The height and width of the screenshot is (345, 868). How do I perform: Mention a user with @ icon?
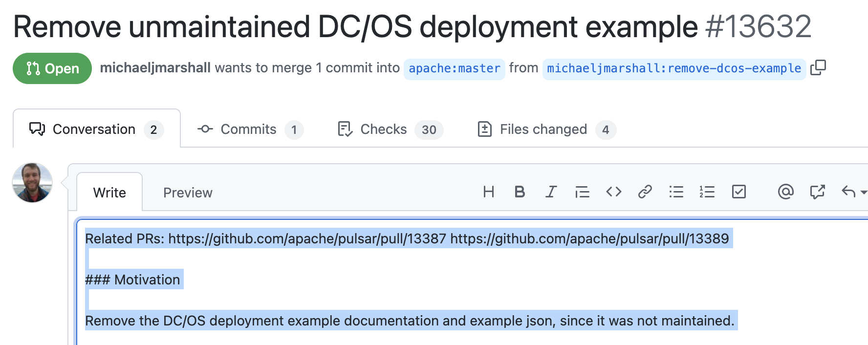(x=785, y=192)
